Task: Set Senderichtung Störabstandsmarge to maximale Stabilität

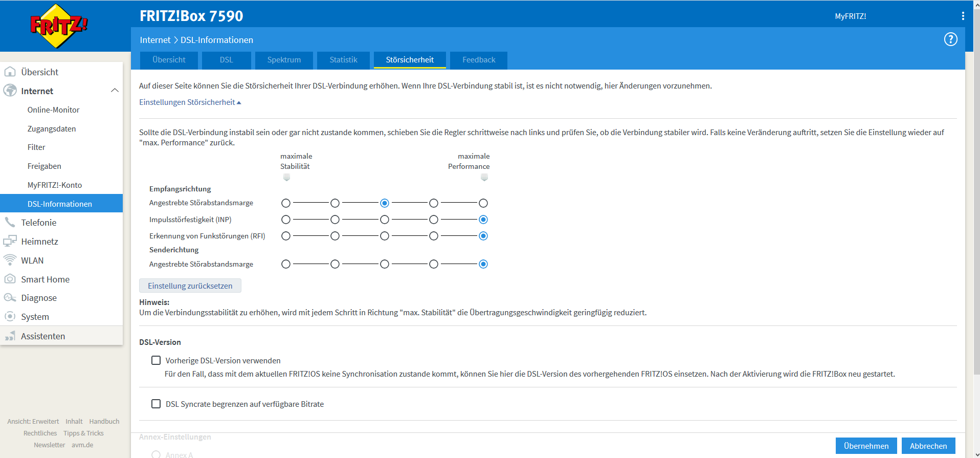Action: [286, 264]
